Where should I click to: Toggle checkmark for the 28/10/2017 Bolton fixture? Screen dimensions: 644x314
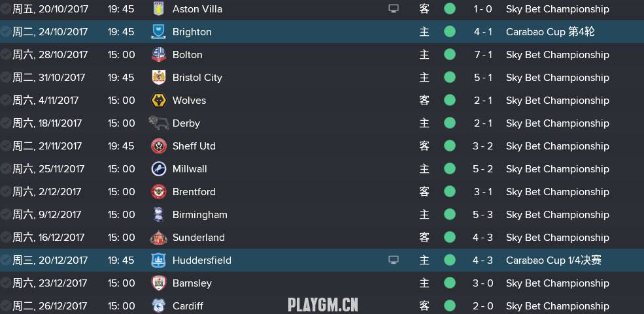click(x=6, y=55)
